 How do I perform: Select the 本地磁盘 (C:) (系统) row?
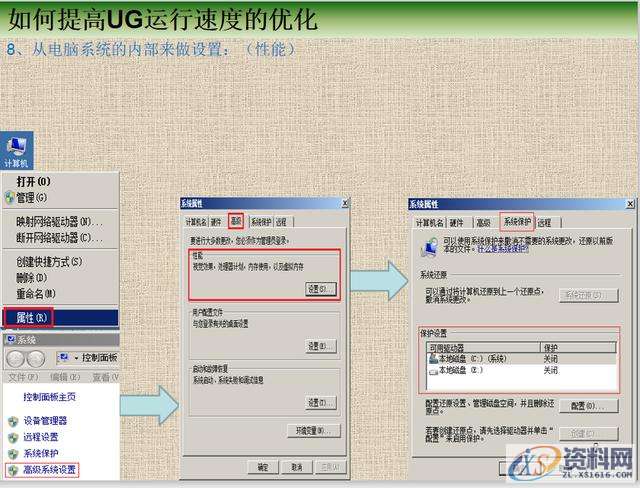(x=522, y=359)
